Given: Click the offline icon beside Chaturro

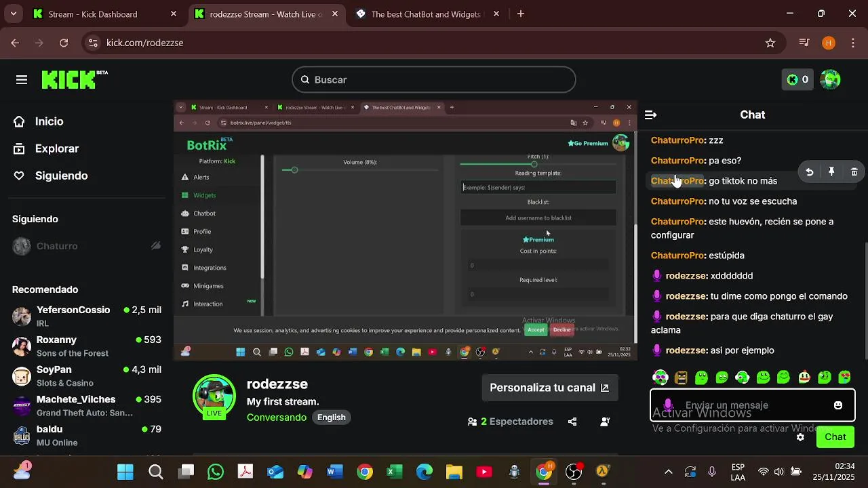Looking at the screenshot, I should click(x=156, y=246).
